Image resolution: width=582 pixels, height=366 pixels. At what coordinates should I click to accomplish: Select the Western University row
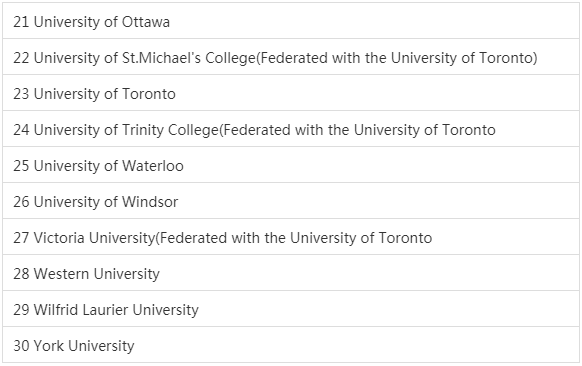pyautogui.click(x=291, y=272)
